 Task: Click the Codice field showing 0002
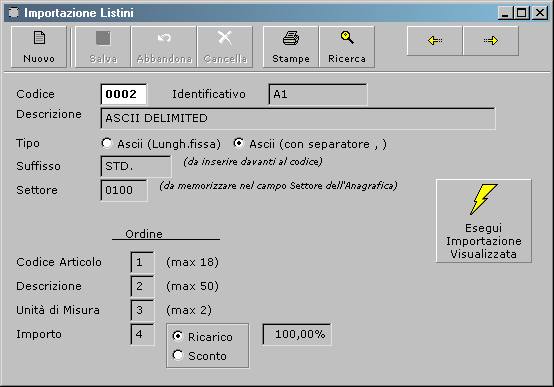[124, 94]
